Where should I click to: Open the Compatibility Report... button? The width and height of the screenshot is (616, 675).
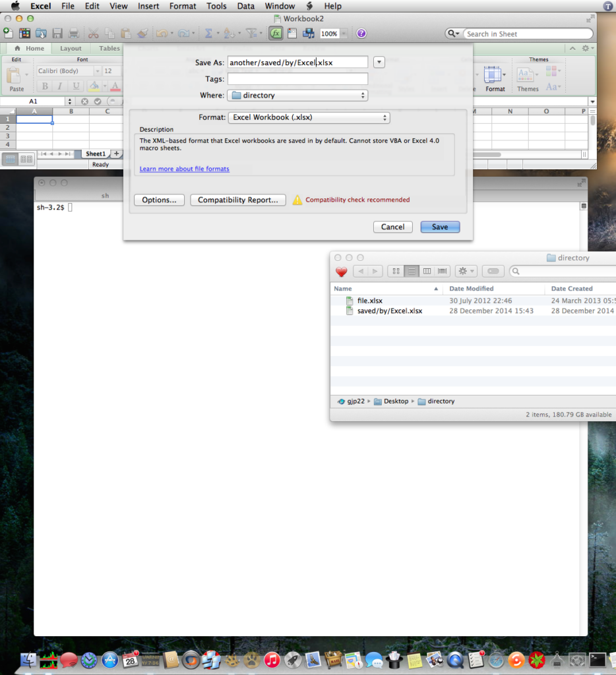(x=238, y=200)
